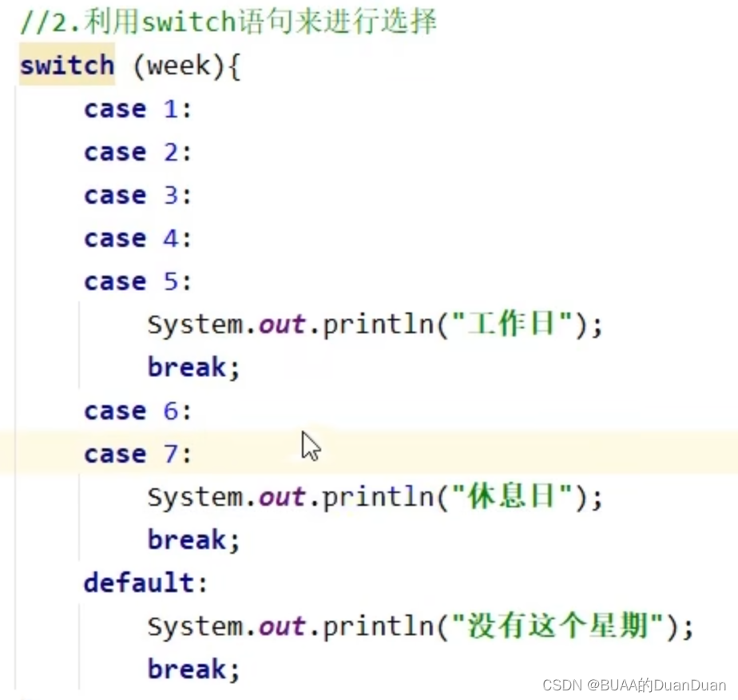Click the case 4 label
This screenshot has width=738, height=700.
coord(136,237)
